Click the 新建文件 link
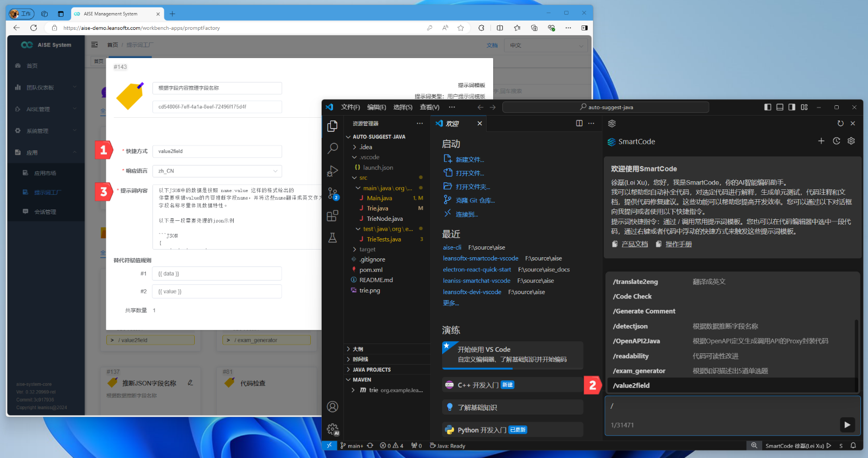 pos(469,160)
